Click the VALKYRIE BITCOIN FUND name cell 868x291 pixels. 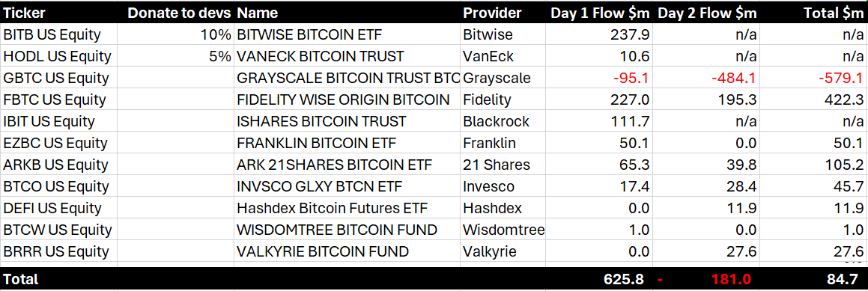tap(323, 251)
